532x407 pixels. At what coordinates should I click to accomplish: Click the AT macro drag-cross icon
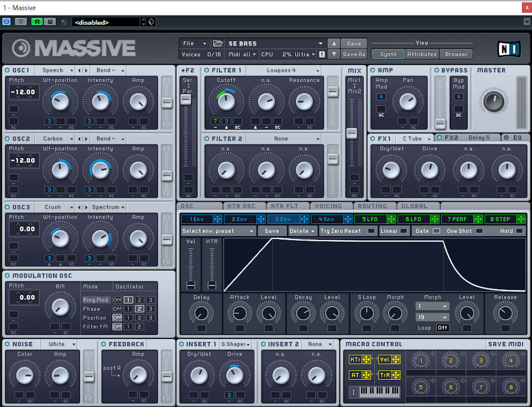366,375
